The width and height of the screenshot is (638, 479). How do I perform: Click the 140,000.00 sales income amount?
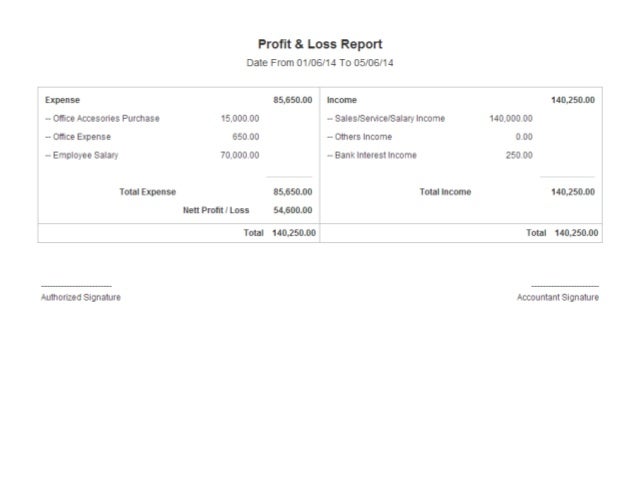coord(511,118)
